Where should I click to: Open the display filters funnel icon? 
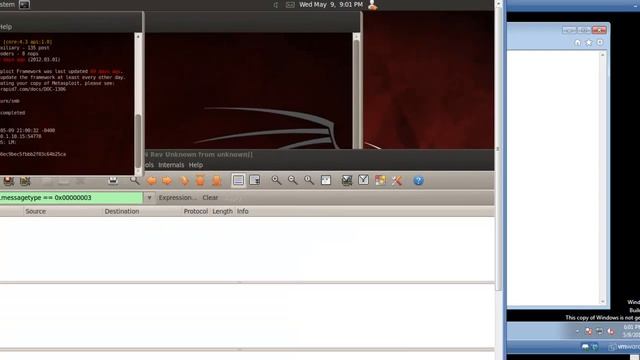click(363, 180)
